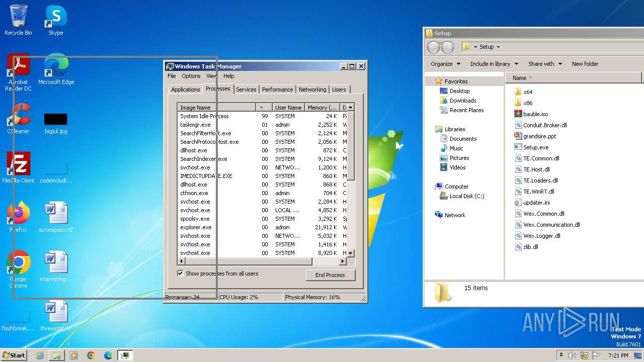Click the process list vertical scrollbar thumb
Image resolution: width=644 pixels, height=362 pixels.
tap(351, 145)
